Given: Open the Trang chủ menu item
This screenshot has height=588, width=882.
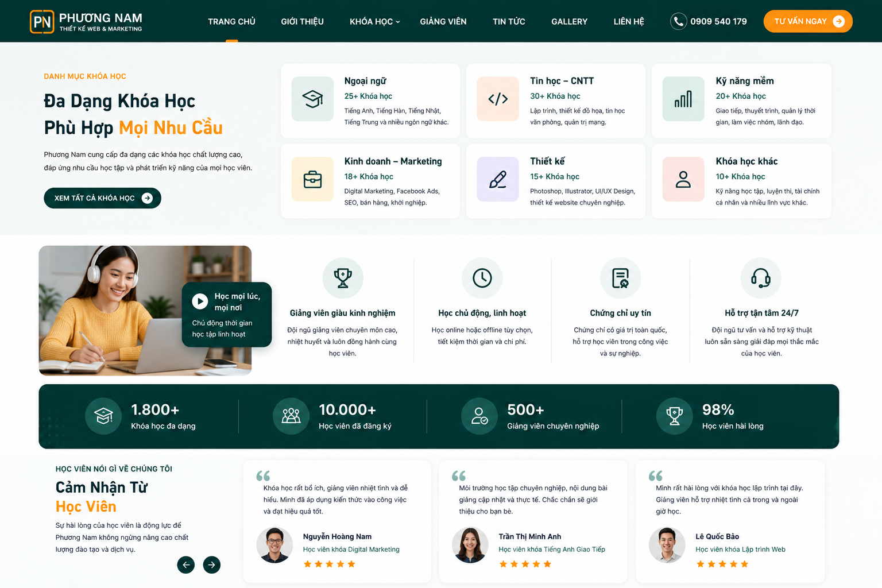Looking at the screenshot, I should click(231, 22).
